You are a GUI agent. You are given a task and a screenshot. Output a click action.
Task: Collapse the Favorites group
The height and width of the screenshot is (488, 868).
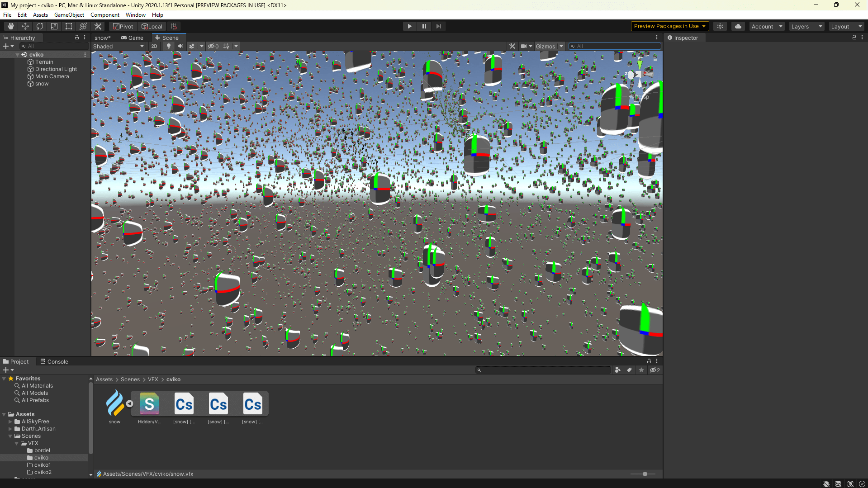(x=4, y=379)
